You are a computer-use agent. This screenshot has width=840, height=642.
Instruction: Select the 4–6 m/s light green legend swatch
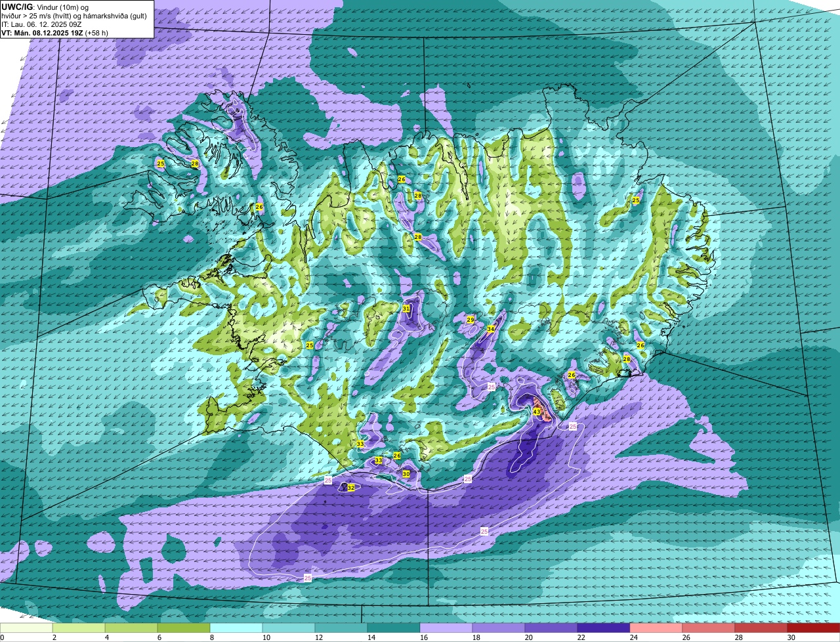[131, 628]
